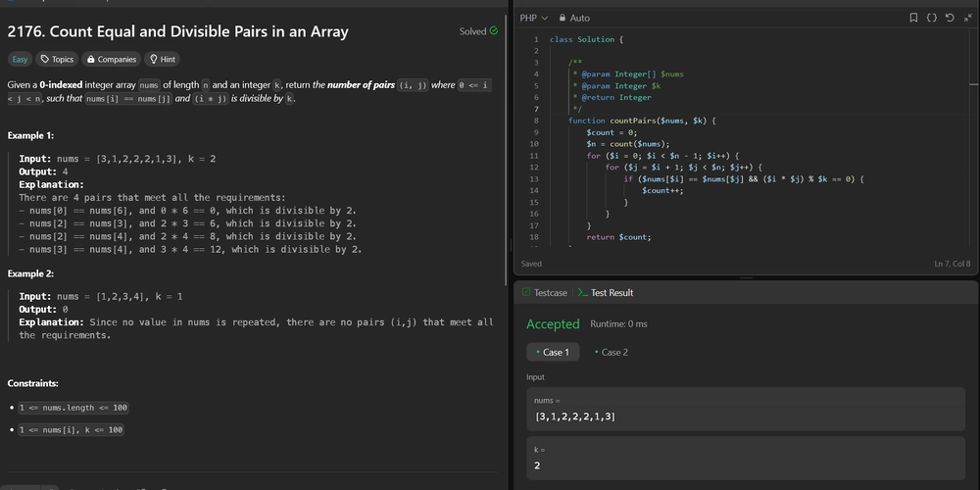Click the 'function countPairs($nums, $k)' line

[x=642, y=121]
